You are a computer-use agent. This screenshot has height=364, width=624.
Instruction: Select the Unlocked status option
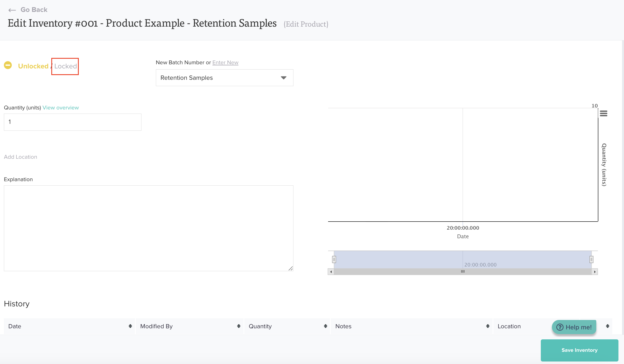(33, 66)
